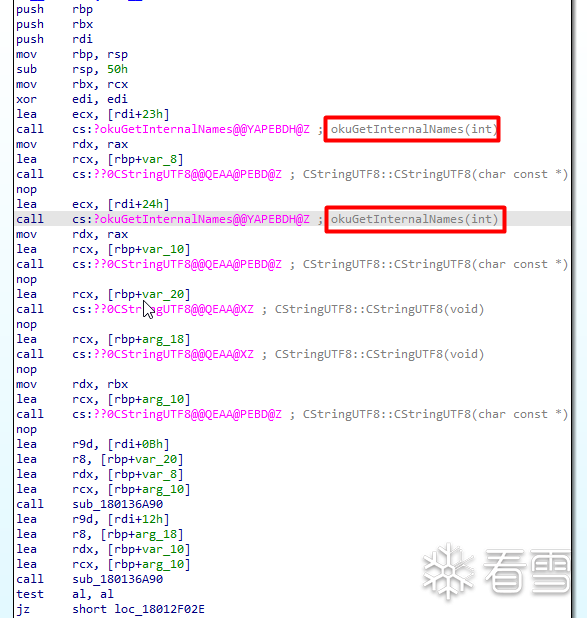This screenshot has height=618, width=587.
Task: Select the "lea r8, [rbp+arg_18]" line
Action: [x=100, y=534]
